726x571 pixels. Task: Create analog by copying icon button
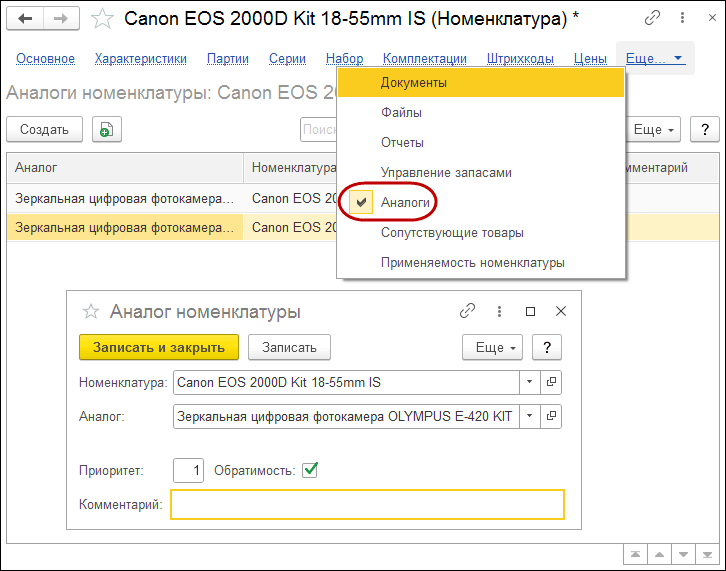pyautogui.click(x=106, y=129)
